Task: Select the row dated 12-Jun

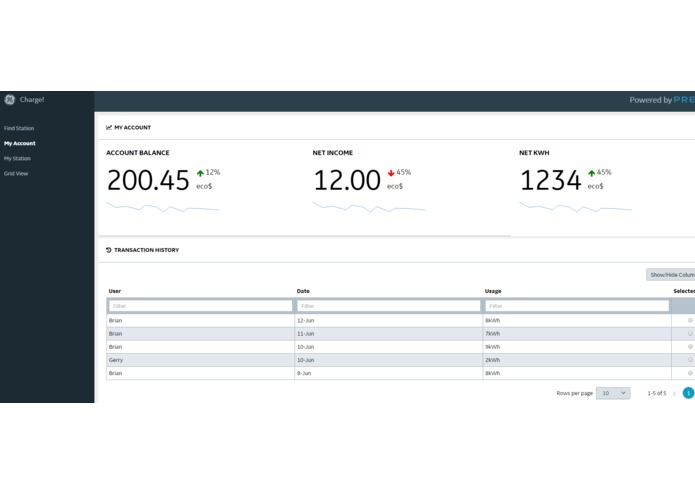Action: [690, 320]
